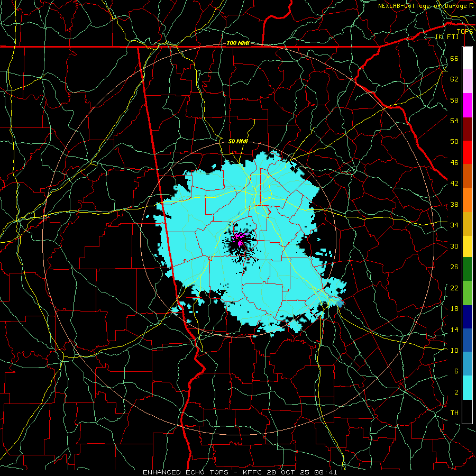Click the 18 value on the legend
The image size is (476, 476).
pos(454,309)
